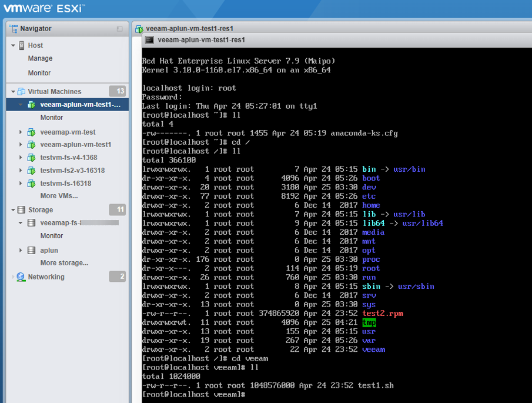Screen dimensions: 532x403
Task: Click the selected veeam-aplun-vm-test1-... VM icon
Action: click(x=31, y=105)
